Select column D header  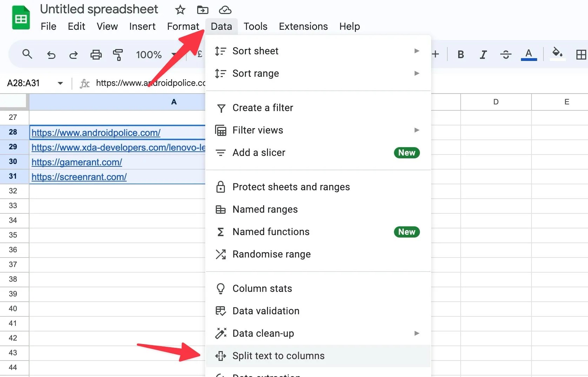click(495, 102)
